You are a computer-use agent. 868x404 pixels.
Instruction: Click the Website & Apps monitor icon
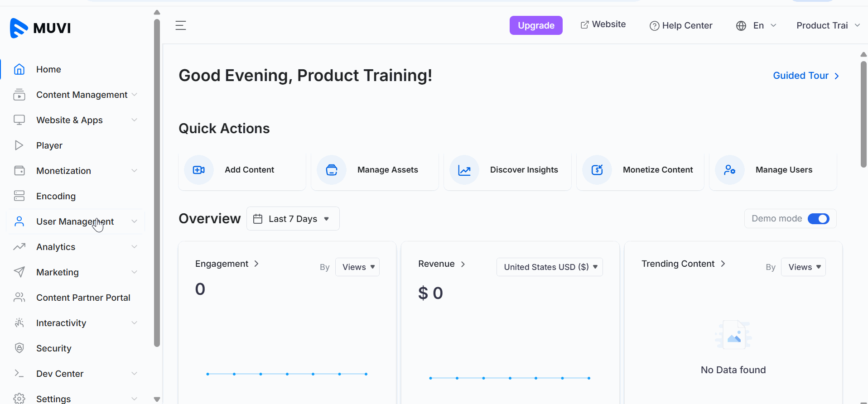pos(19,120)
